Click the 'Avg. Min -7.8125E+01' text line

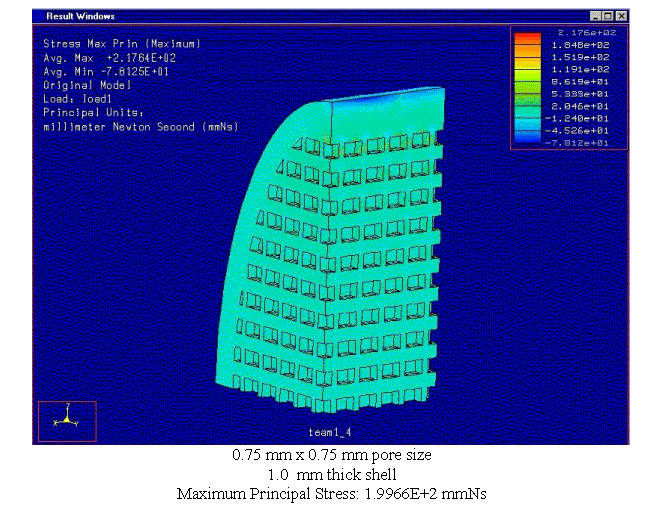108,71
